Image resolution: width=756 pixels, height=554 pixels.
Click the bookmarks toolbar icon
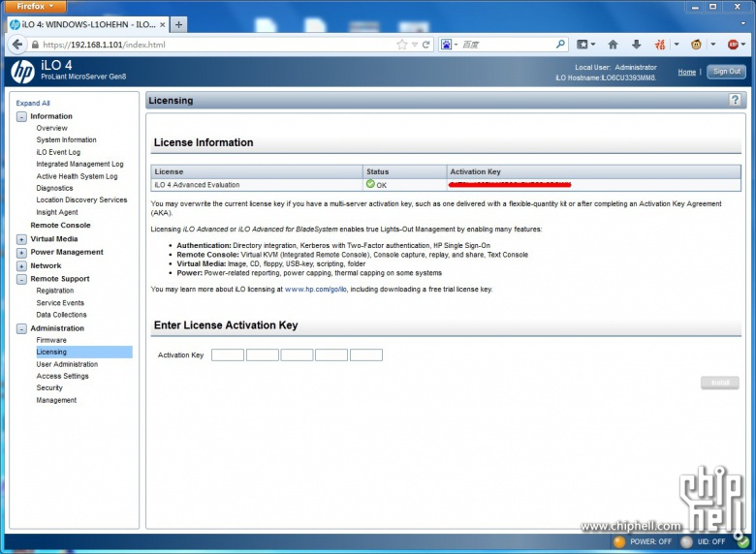583,45
